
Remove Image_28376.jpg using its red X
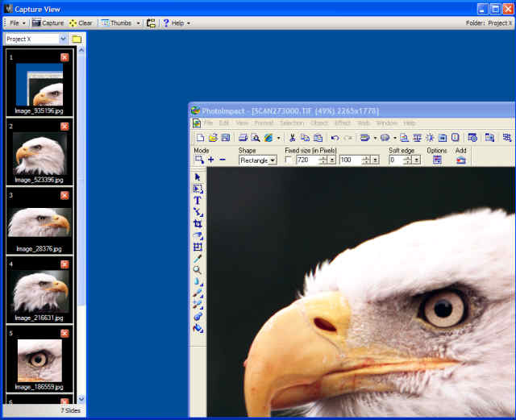click(x=64, y=195)
